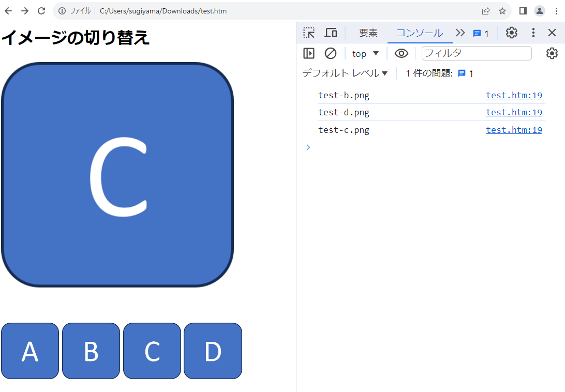Click the small D thumbnail image
565x392 pixels.
213,351
